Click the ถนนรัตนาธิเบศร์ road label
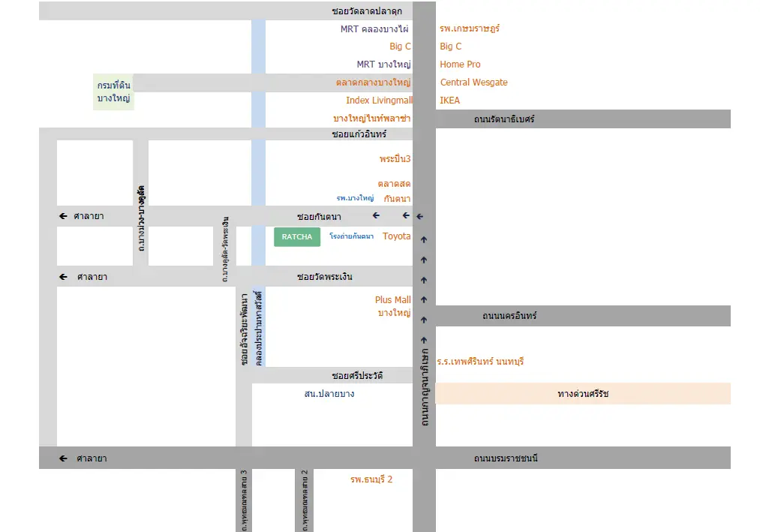The image size is (760, 532). coord(504,119)
